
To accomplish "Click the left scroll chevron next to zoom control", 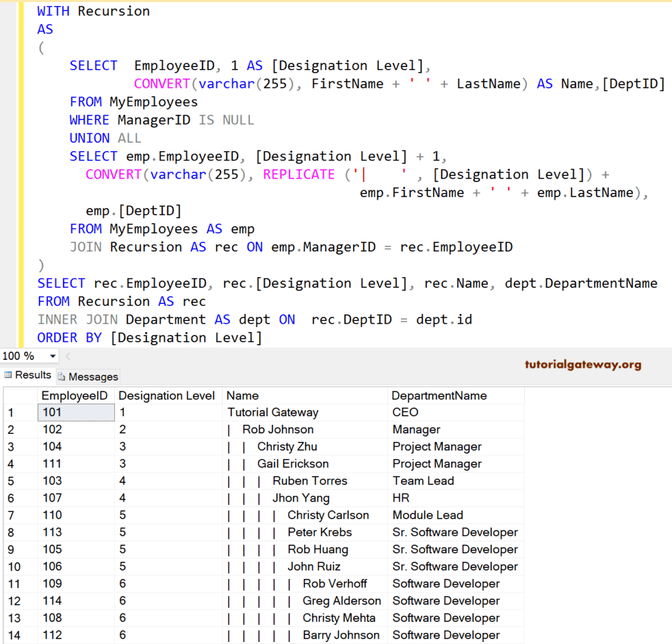I will [68, 355].
